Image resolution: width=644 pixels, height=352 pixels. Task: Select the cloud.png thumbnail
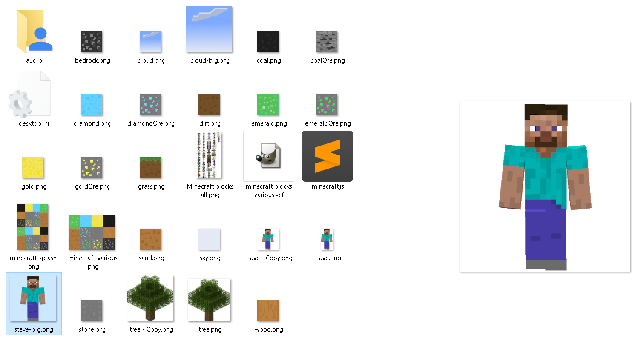[150, 42]
